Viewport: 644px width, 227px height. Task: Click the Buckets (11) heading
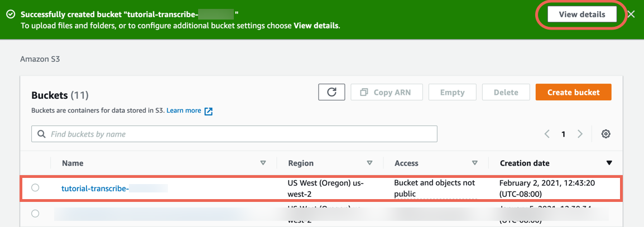tap(60, 95)
